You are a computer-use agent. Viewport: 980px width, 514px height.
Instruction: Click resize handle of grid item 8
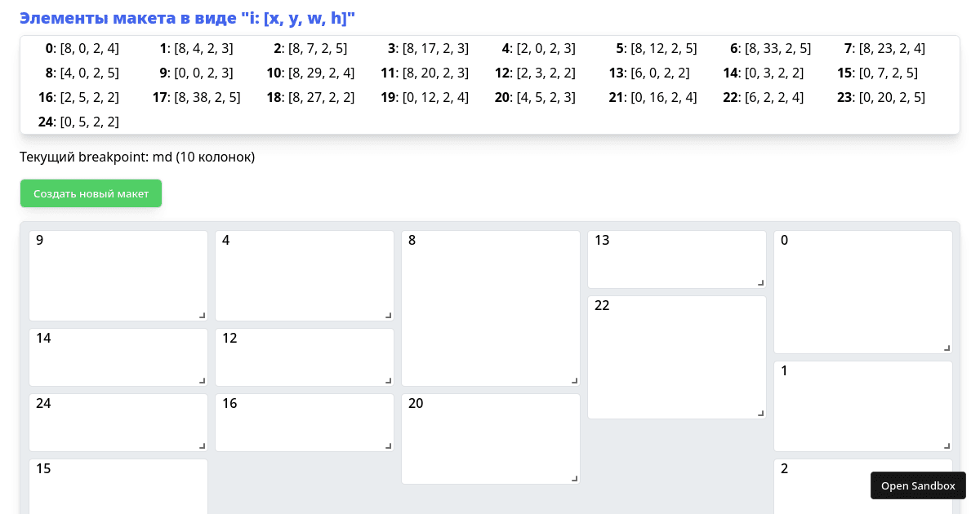coord(574,380)
